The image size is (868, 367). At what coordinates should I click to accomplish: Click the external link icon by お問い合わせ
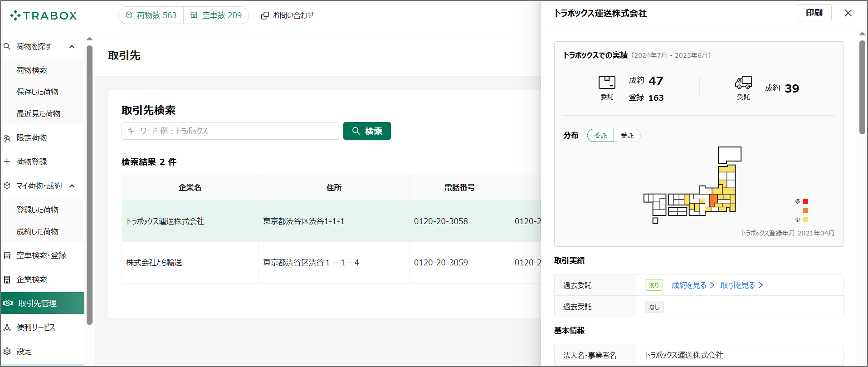(x=265, y=15)
